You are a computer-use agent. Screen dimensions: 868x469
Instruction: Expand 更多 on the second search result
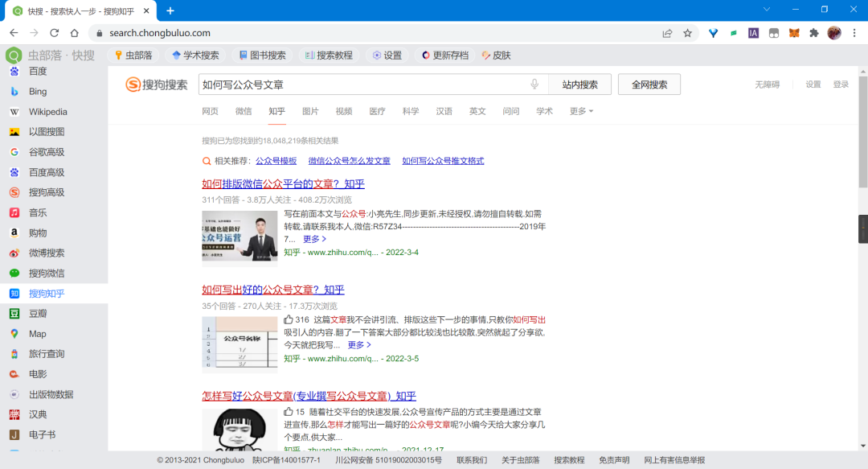click(x=359, y=345)
